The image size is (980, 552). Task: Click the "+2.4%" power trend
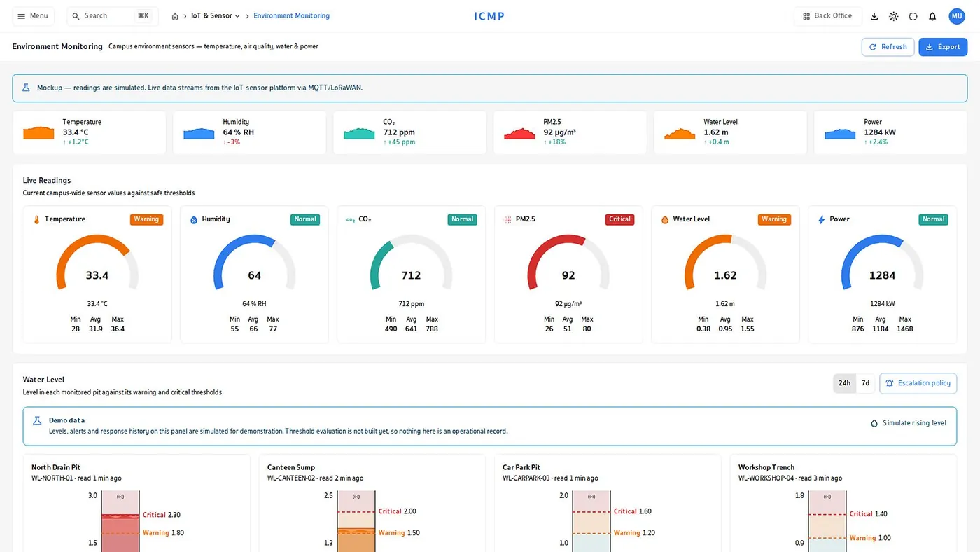[877, 142]
